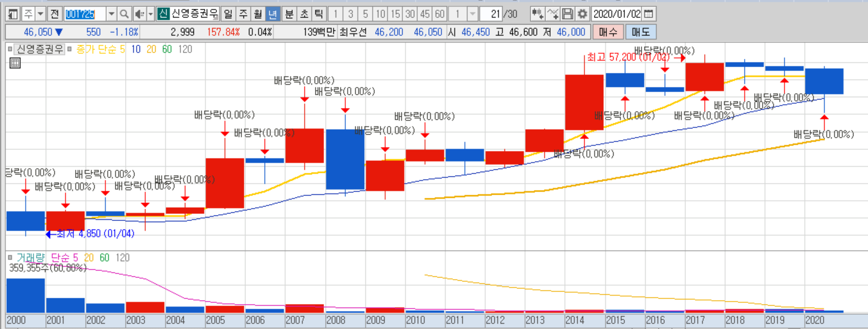Select the 10 interval button

point(380,14)
